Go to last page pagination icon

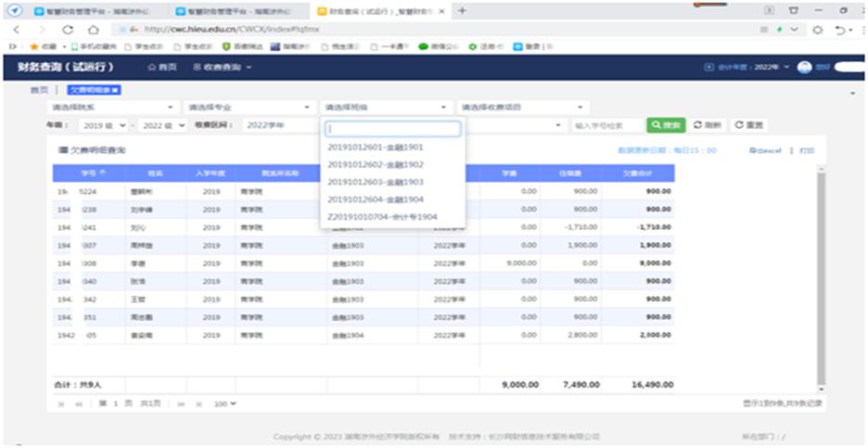[198, 404]
